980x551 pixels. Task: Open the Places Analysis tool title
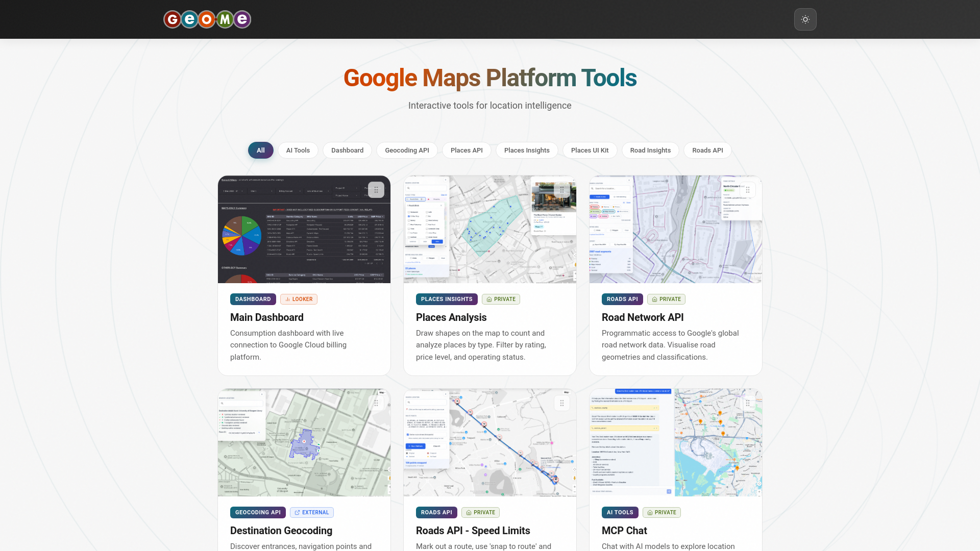pyautogui.click(x=451, y=317)
